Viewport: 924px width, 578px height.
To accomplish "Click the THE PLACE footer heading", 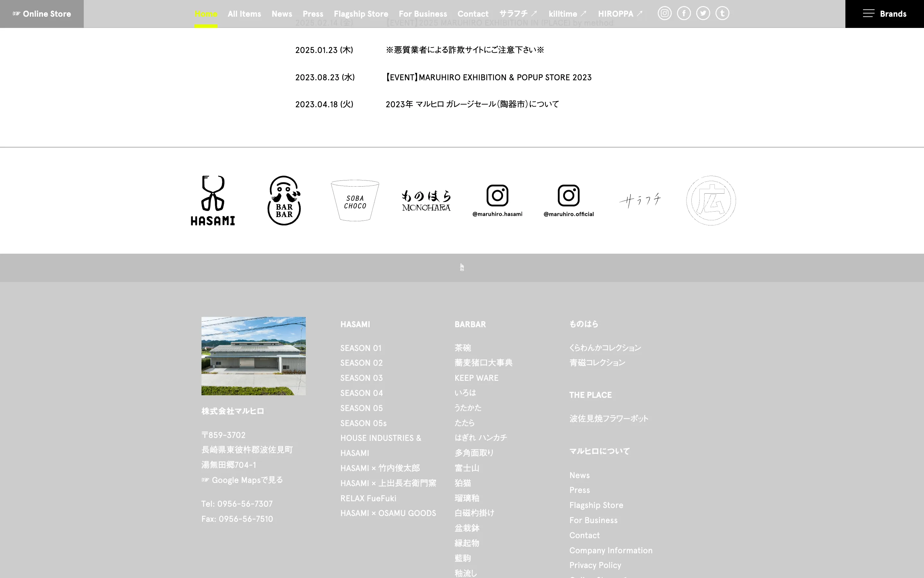I will tap(590, 395).
